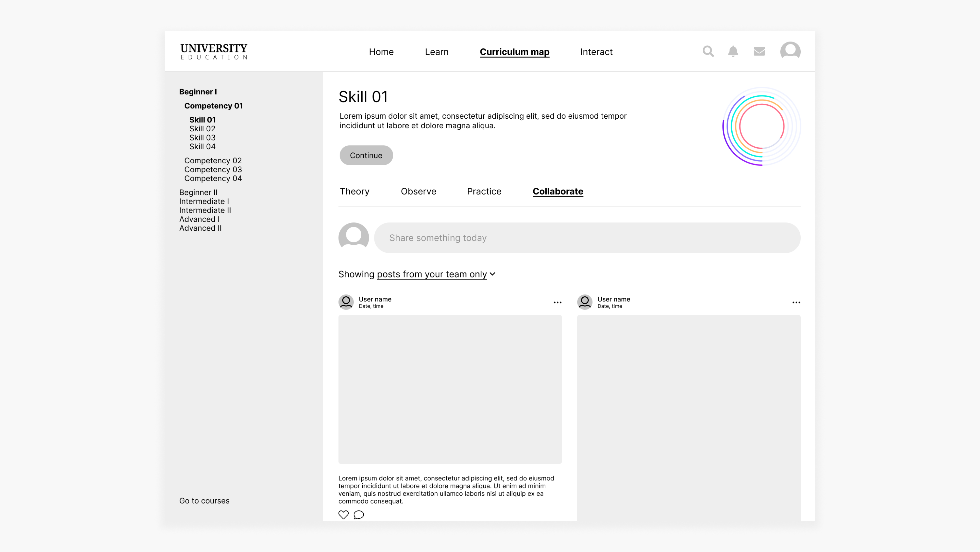Open the Interact menu item

[x=596, y=52]
